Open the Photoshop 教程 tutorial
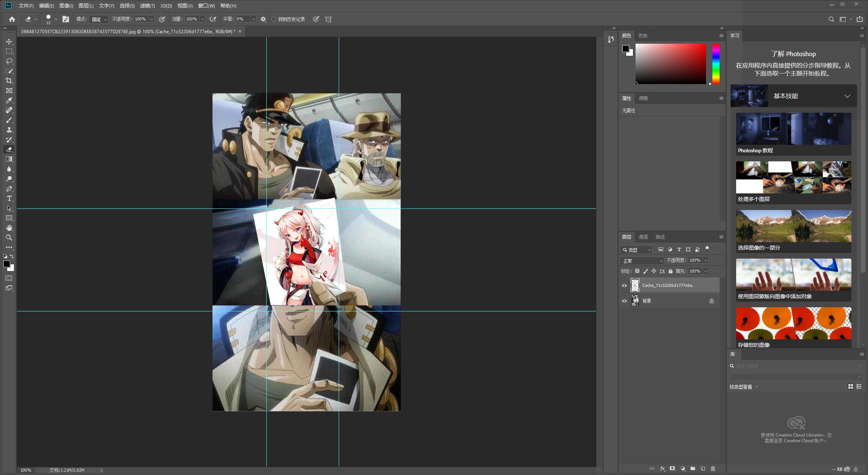The width and height of the screenshot is (868, 475). (793, 134)
